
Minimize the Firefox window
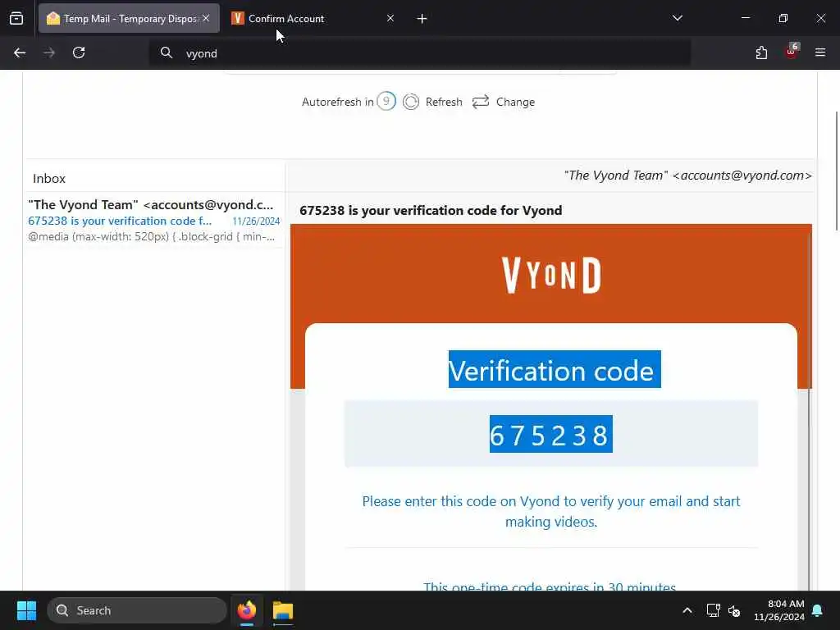[x=745, y=18]
